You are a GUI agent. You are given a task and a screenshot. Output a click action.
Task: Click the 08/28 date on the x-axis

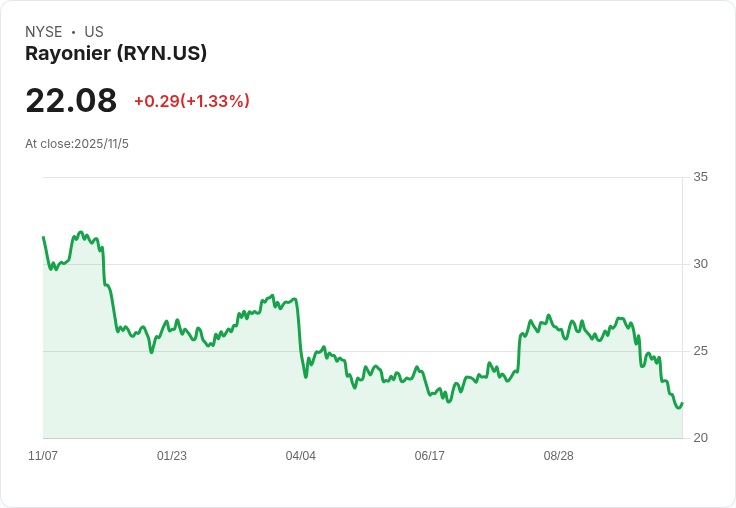coord(558,456)
